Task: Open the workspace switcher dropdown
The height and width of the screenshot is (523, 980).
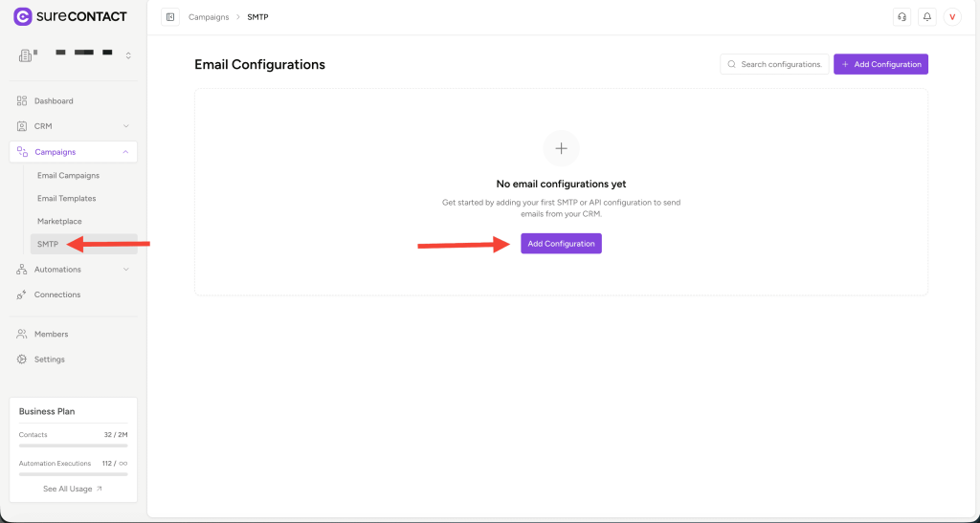Action: coord(128,55)
